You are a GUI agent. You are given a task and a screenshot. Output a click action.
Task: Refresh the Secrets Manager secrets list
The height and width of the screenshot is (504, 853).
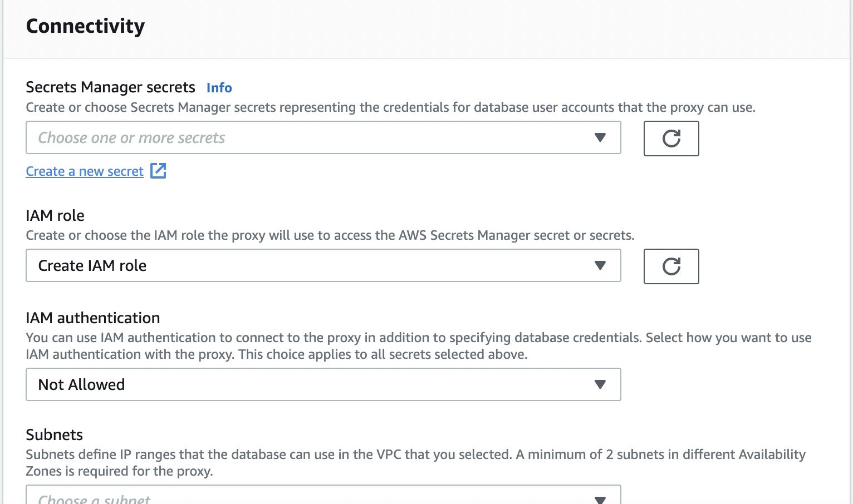671,139
